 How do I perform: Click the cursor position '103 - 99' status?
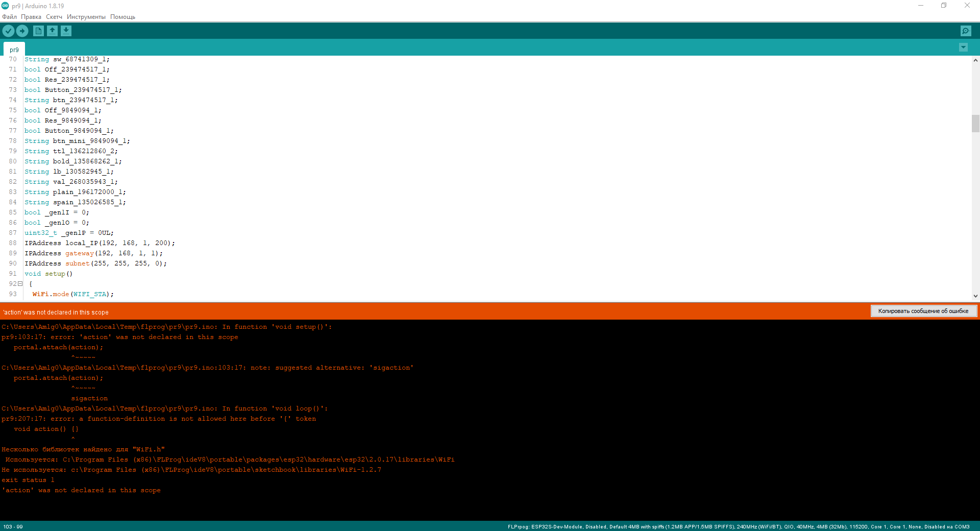[13, 526]
